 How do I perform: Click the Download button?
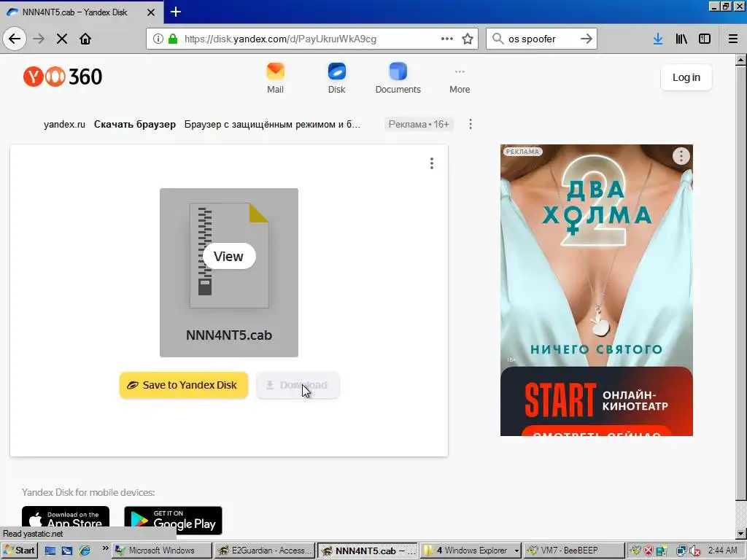298,385
